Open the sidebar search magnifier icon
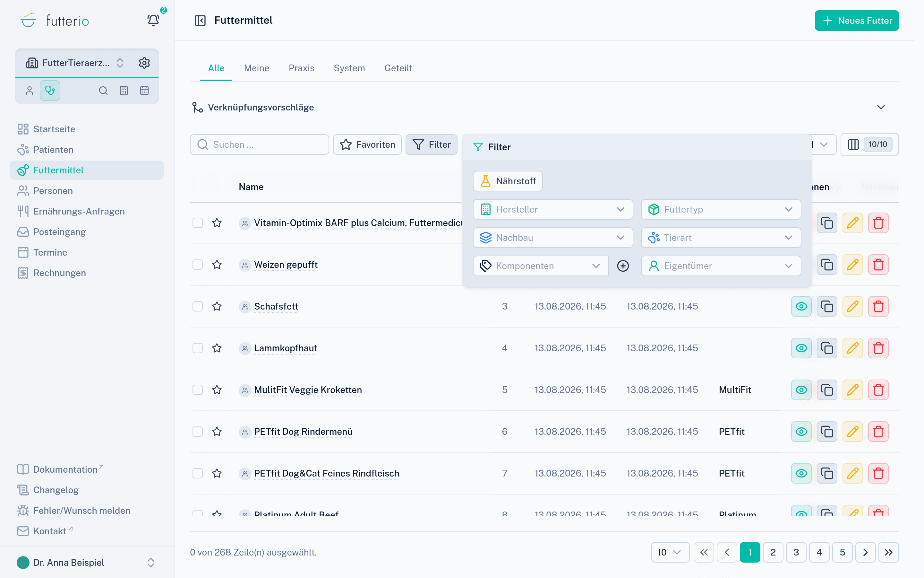Screen dimensions: 924x578 pos(103,91)
